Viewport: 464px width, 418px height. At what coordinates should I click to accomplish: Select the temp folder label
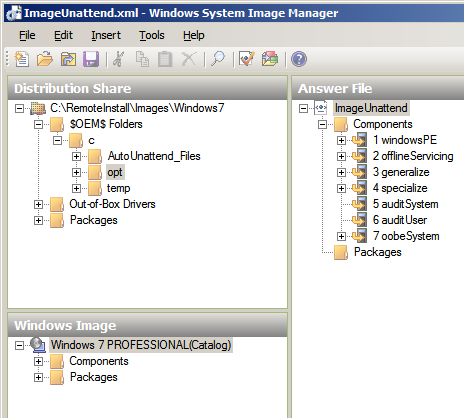click(x=118, y=188)
